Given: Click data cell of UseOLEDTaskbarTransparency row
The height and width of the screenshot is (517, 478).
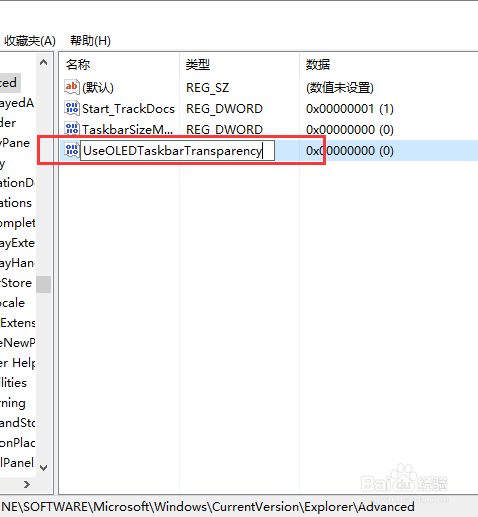Looking at the screenshot, I should [350, 151].
